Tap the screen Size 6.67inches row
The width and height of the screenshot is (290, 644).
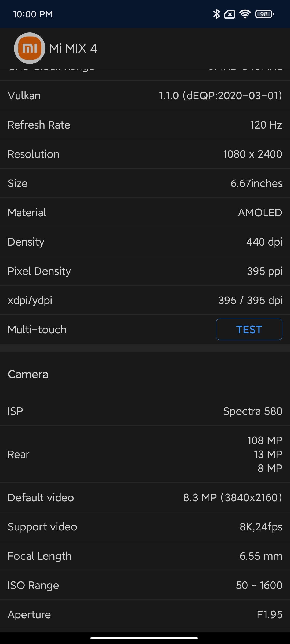coord(145,183)
